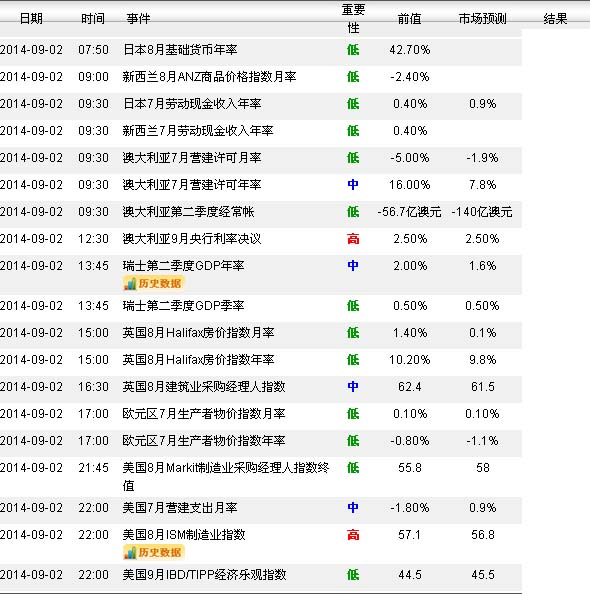
Task: Click the blue 中 label for 美国7月营建支出月率
Action: pos(353,508)
